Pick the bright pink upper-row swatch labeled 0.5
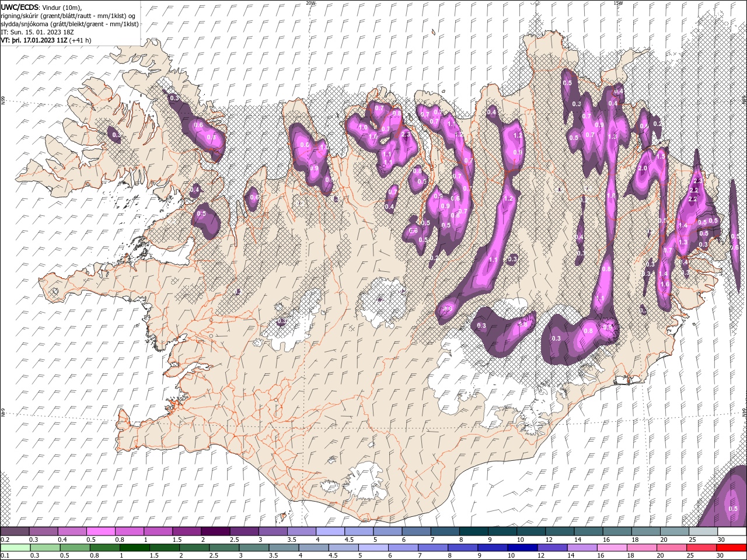 [101, 531]
